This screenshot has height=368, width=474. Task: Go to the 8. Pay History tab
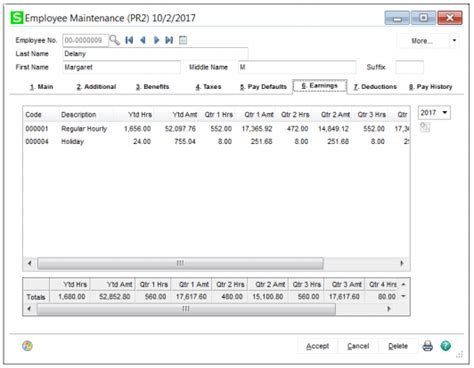pyautogui.click(x=431, y=87)
